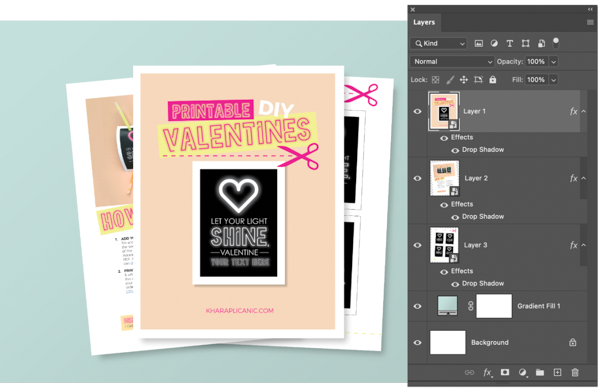Click fx indicator on Layer 2
600x391 pixels.
coord(573,178)
